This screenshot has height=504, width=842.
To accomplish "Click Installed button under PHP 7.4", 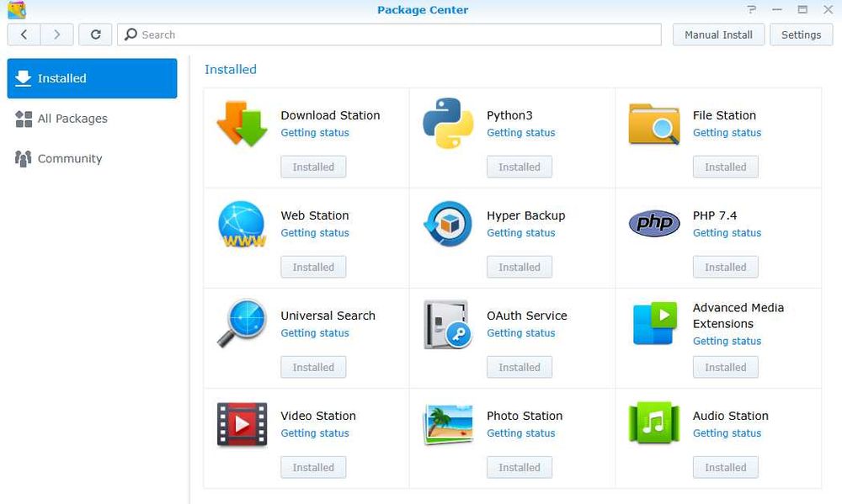I will [726, 268].
